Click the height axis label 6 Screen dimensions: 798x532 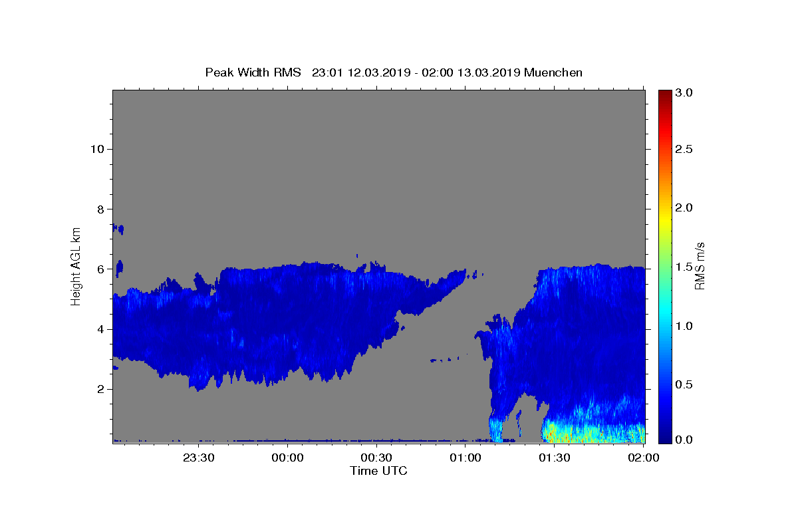(100, 269)
